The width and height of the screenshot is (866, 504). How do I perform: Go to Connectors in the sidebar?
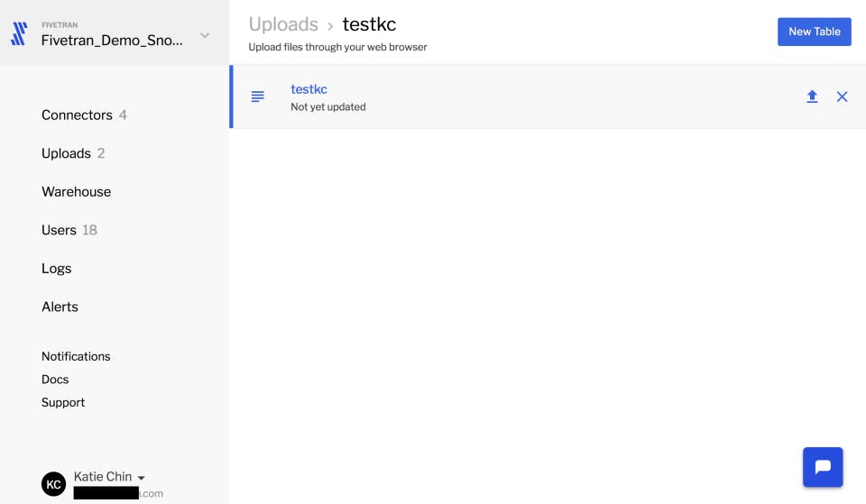tap(77, 115)
